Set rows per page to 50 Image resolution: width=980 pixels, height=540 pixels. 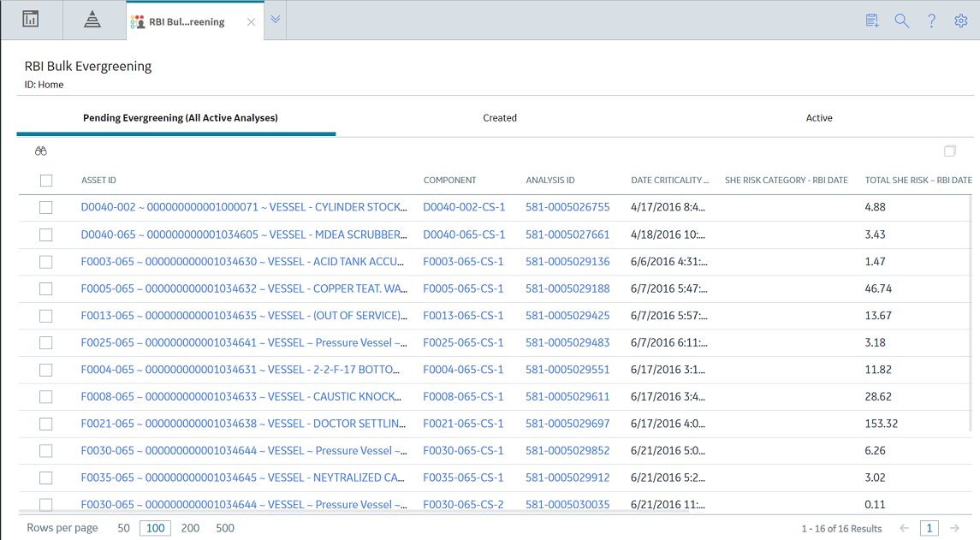click(124, 528)
